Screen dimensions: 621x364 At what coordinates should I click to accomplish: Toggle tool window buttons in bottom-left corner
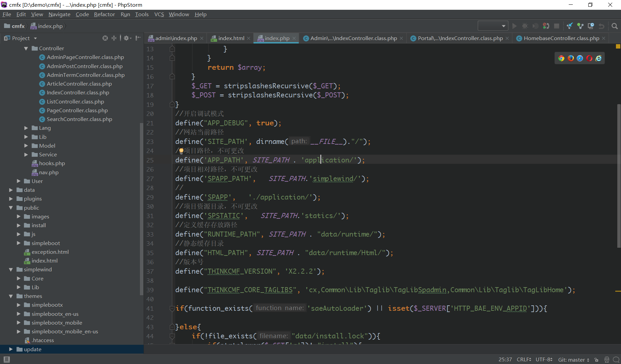pos(6,359)
